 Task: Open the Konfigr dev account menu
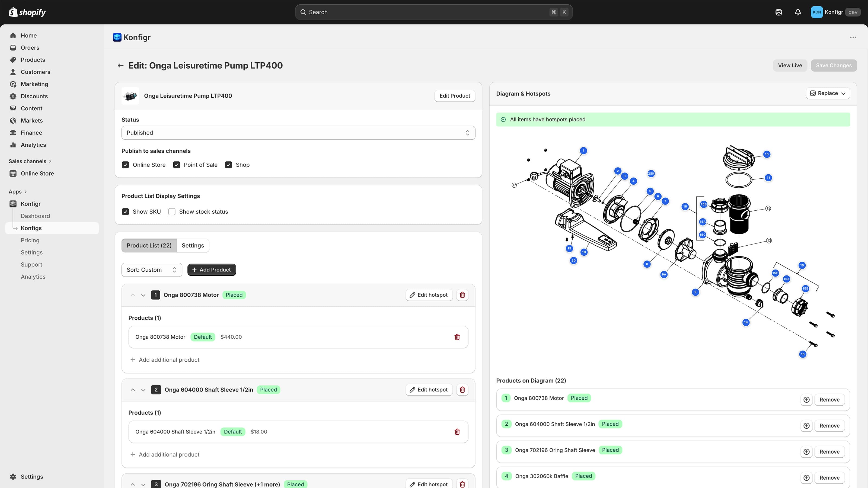(x=836, y=12)
